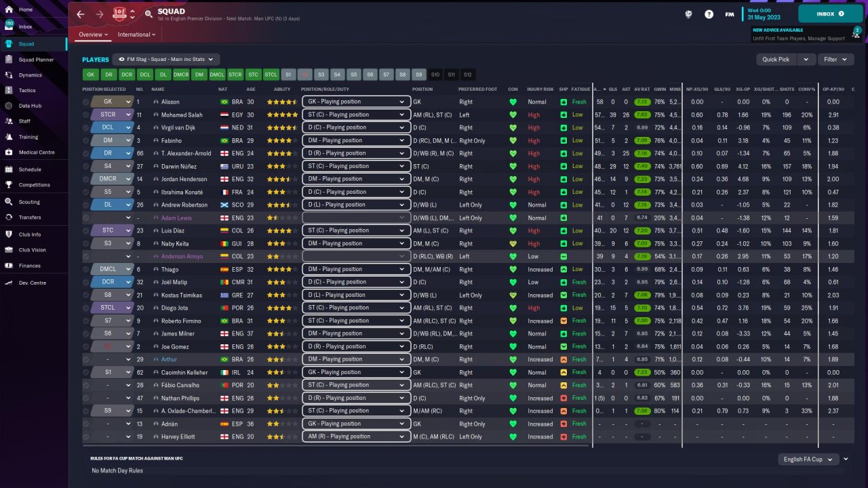Toggle the selection circle for Harvey Elliott
The image size is (868, 488).
click(x=86, y=437)
